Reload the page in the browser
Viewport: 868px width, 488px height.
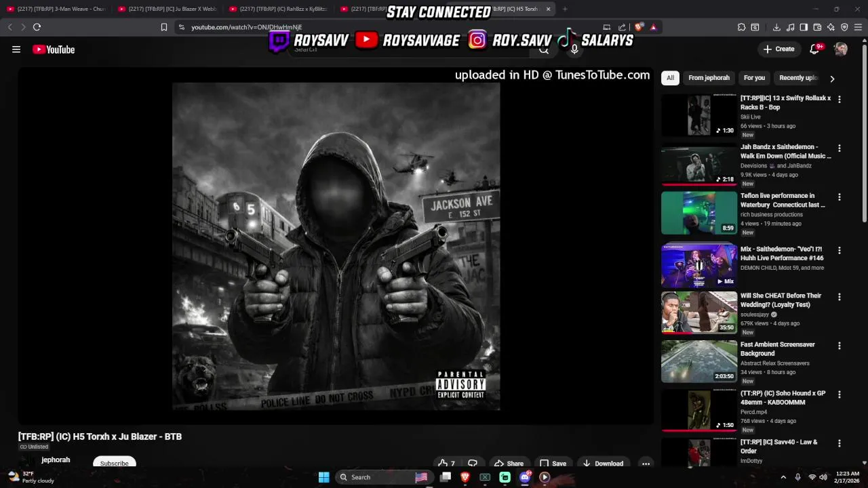click(x=37, y=27)
